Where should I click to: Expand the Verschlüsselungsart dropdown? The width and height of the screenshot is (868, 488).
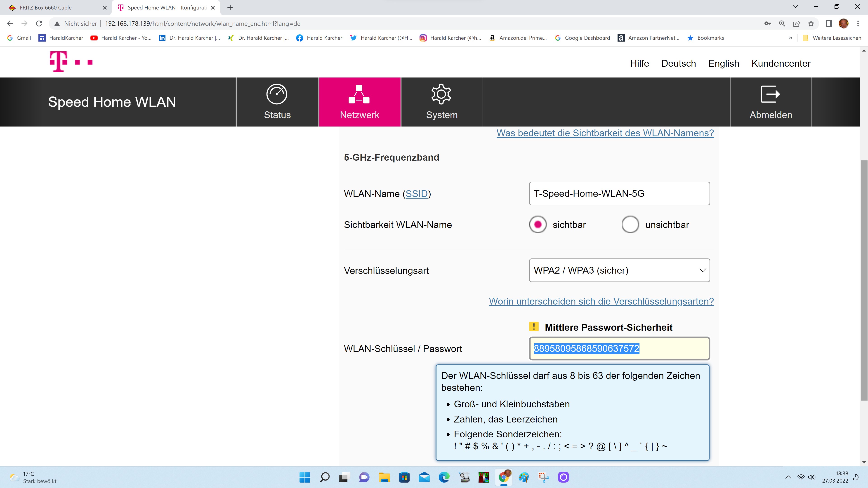point(619,270)
